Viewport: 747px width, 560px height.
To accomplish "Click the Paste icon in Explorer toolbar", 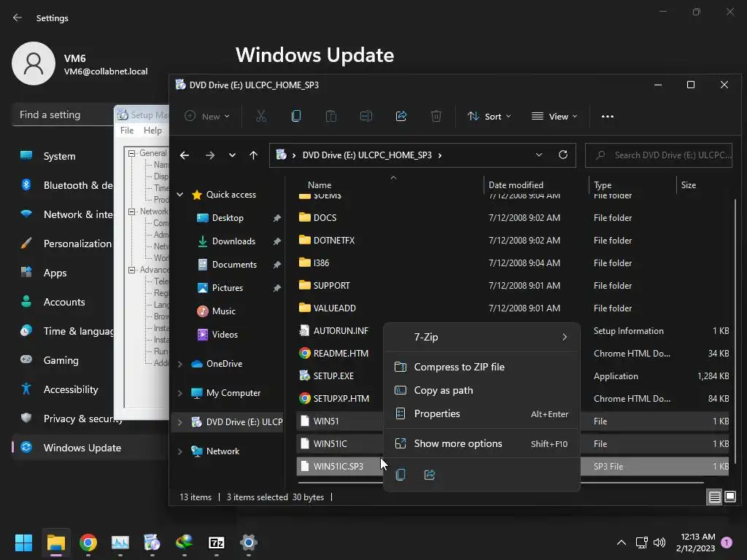I will click(x=331, y=116).
